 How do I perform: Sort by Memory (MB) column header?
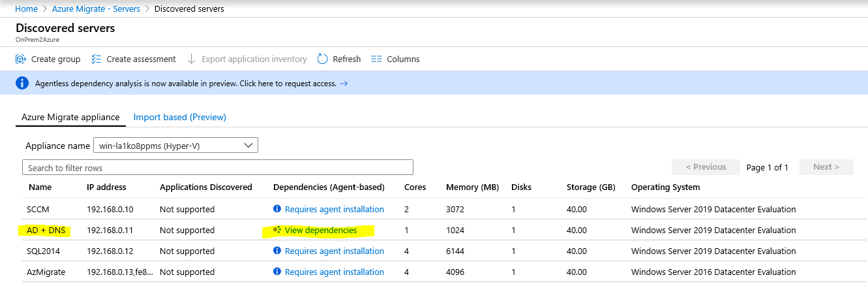[x=473, y=187]
